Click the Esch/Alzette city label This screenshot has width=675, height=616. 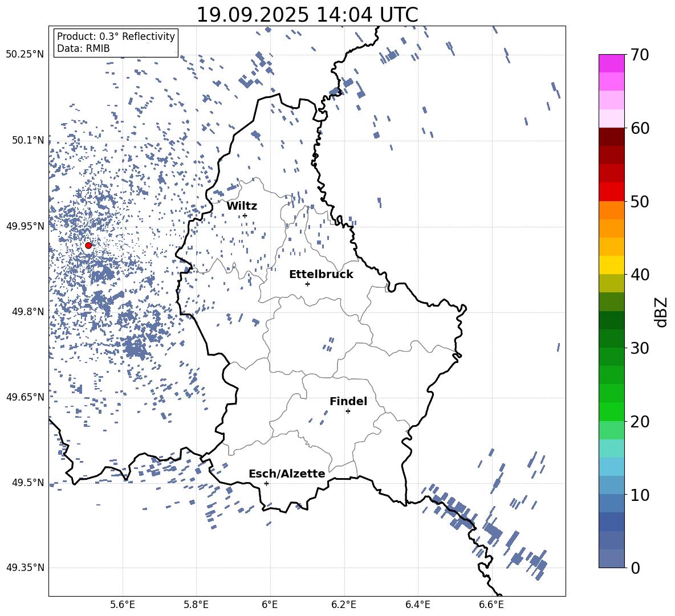287,474
